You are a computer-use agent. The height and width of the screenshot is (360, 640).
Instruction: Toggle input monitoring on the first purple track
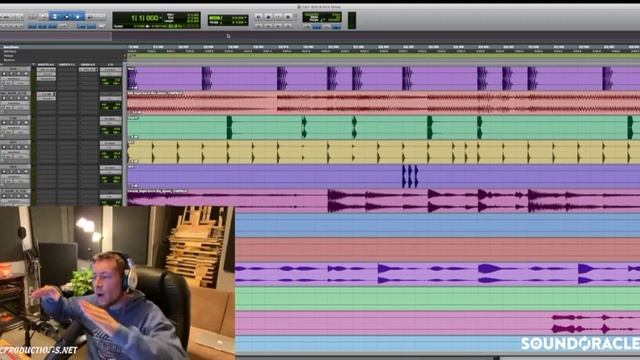[11, 74]
